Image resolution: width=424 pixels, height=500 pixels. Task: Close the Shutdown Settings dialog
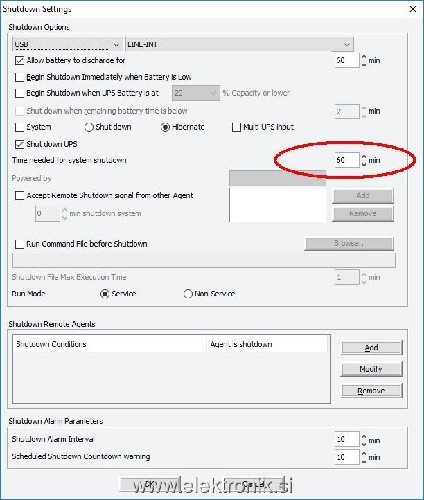point(413,9)
